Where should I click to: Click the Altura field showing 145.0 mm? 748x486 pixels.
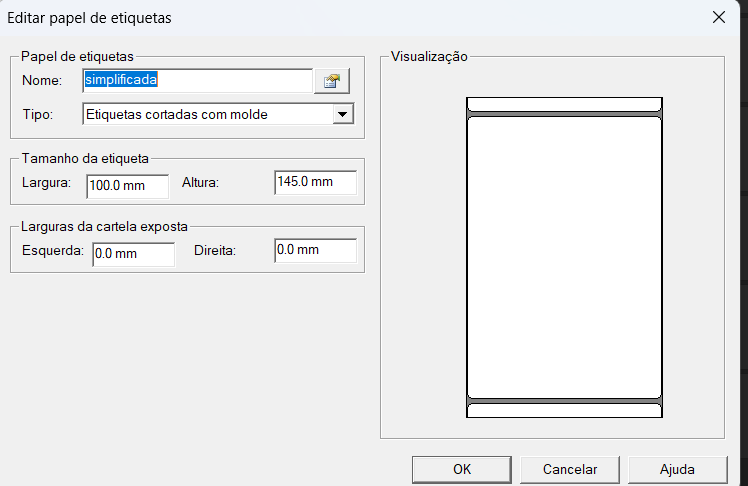click(315, 183)
